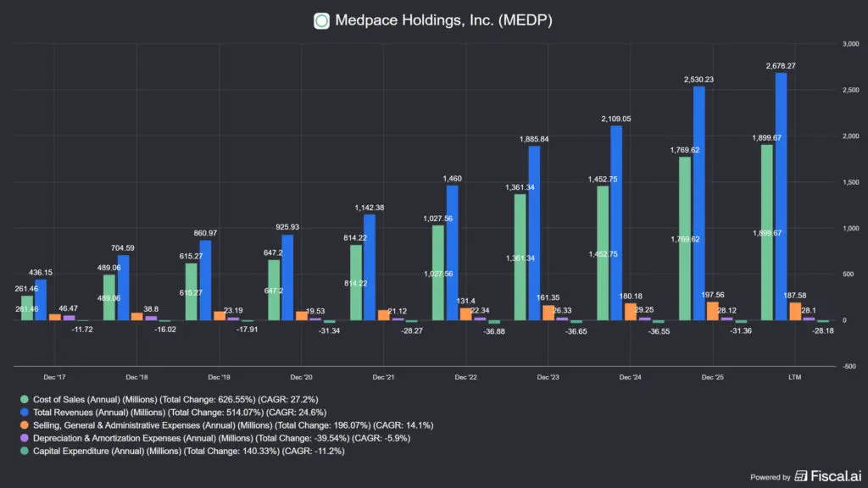This screenshot has width=868, height=488.
Task: Toggle the Cost of Sales legend label
Action: (x=175, y=399)
